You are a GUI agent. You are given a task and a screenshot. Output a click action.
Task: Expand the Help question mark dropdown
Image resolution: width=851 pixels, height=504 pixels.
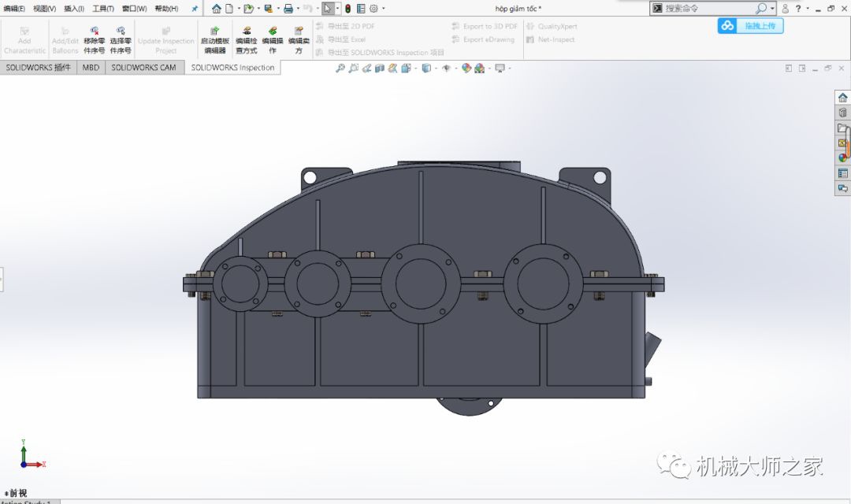[807, 9]
